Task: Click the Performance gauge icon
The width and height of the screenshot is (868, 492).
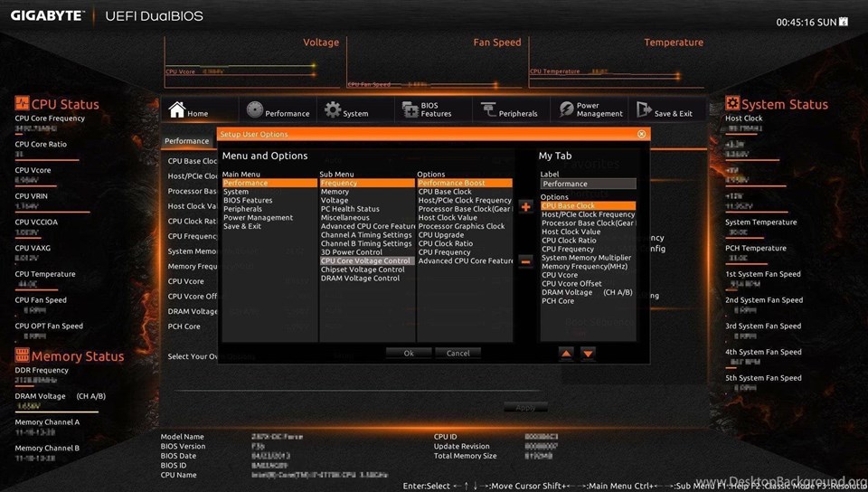Action: click(x=255, y=109)
